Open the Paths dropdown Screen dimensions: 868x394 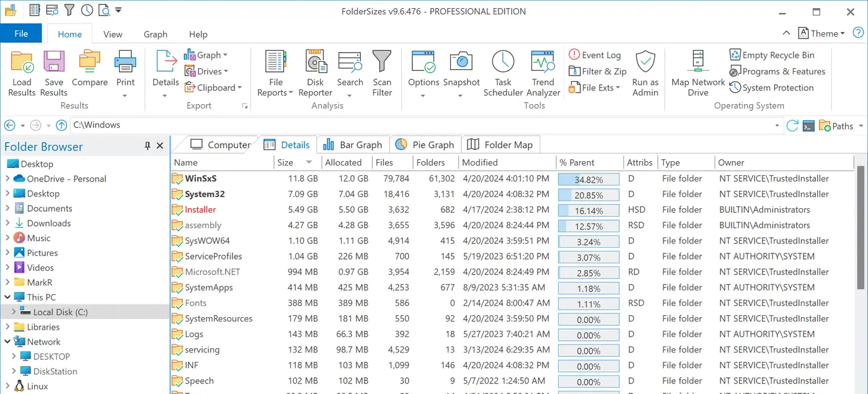[x=841, y=126]
